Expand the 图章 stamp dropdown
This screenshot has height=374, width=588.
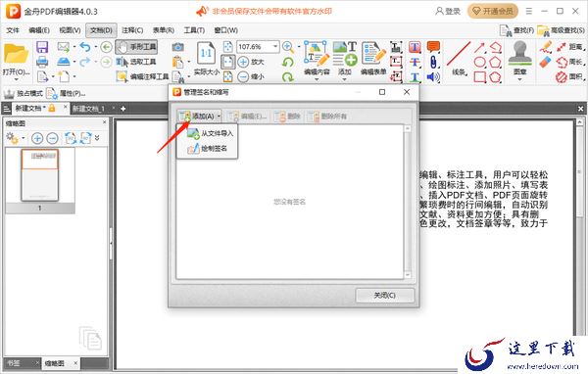tap(519, 79)
